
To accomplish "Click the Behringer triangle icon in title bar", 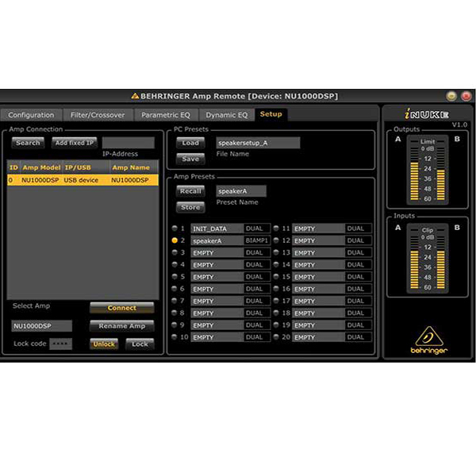I will coord(135,96).
